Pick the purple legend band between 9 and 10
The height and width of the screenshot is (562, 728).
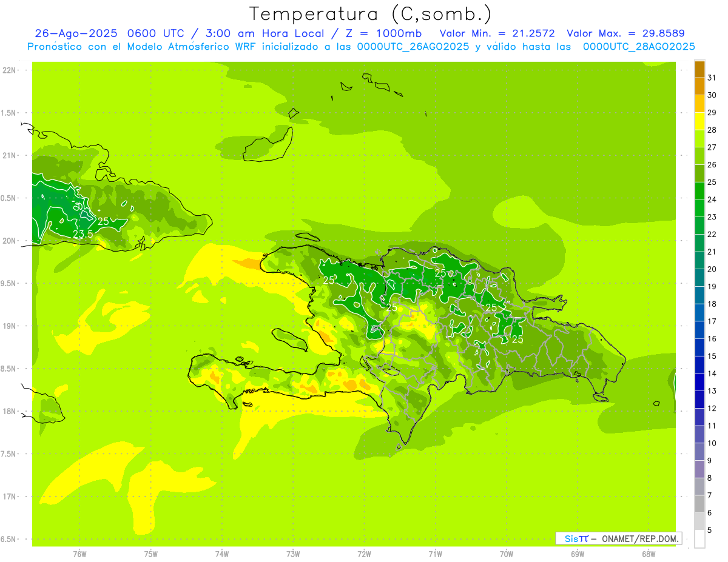click(x=699, y=452)
